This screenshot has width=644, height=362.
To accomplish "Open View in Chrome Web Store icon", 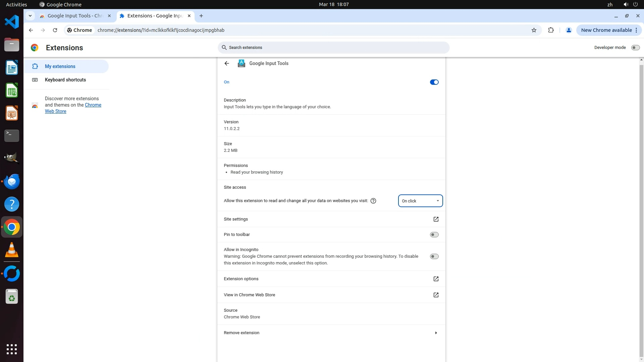I will tap(436, 295).
